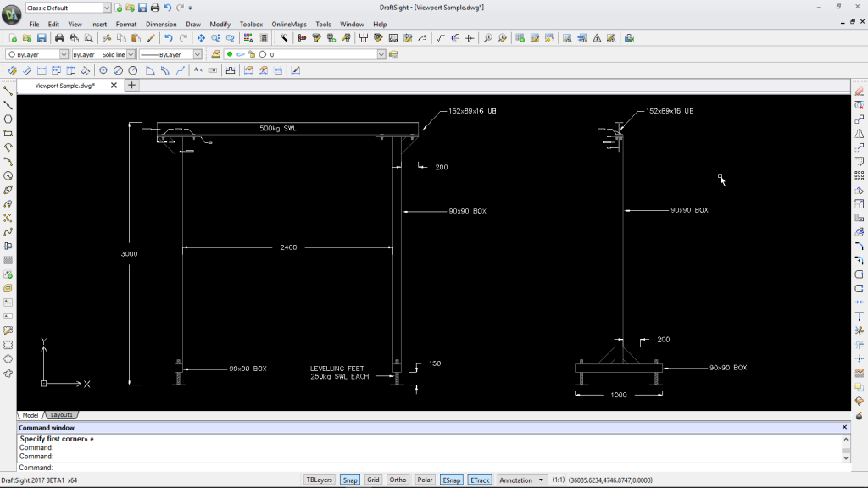Enable Grid display from the status bar

point(373,480)
